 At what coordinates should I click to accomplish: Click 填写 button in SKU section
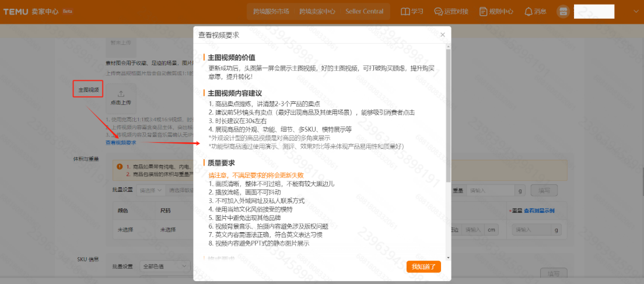554,274
